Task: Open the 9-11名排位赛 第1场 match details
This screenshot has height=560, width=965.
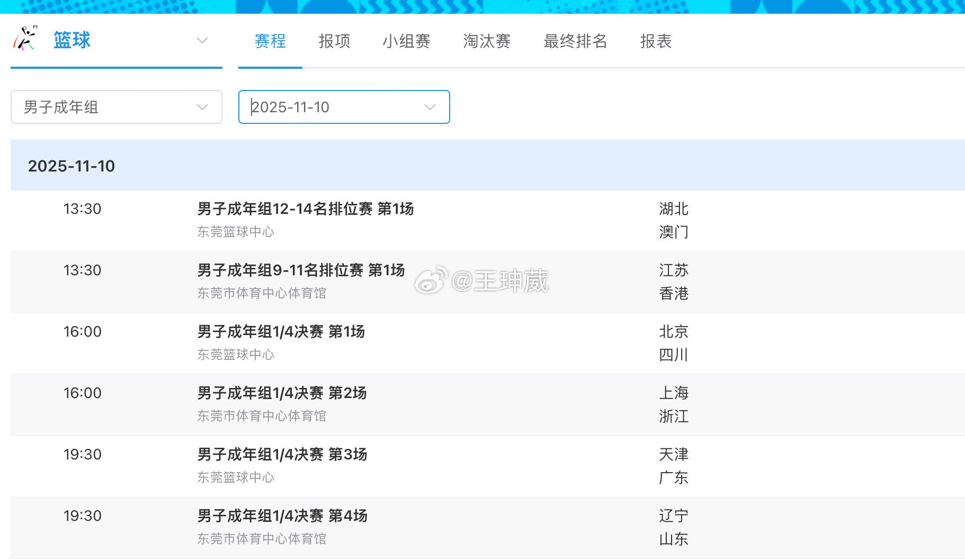Action: point(300,270)
